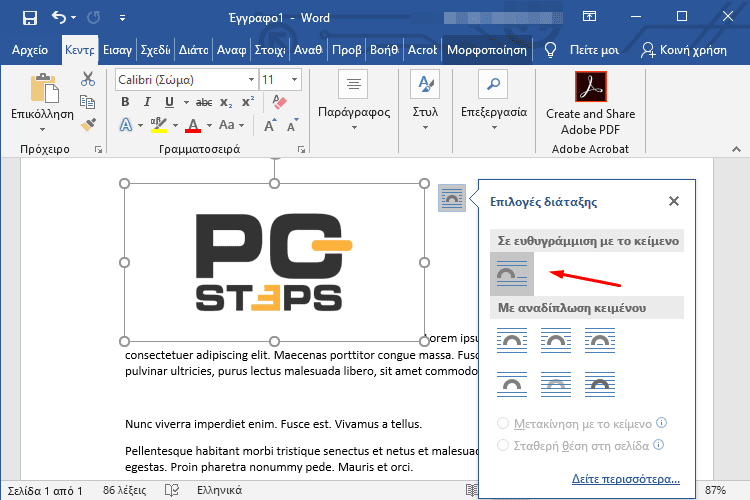Decrease font size with the shrink font icon

coord(292,125)
